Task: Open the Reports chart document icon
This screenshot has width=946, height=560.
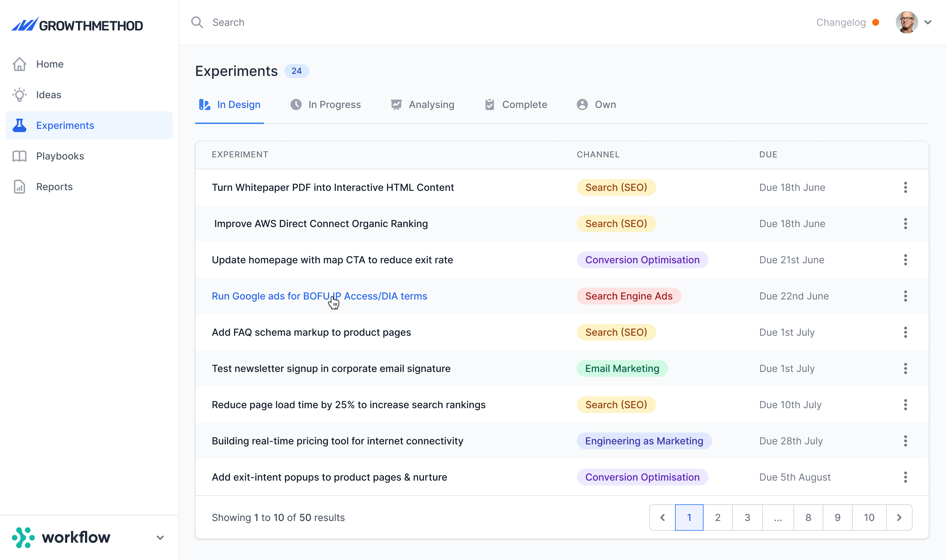Action: click(19, 187)
